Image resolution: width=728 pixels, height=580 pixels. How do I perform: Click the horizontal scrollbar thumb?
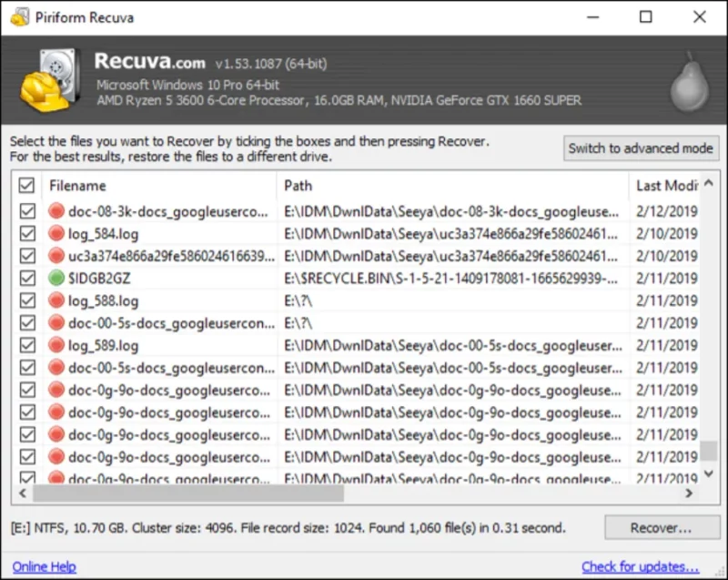tap(188, 494)
